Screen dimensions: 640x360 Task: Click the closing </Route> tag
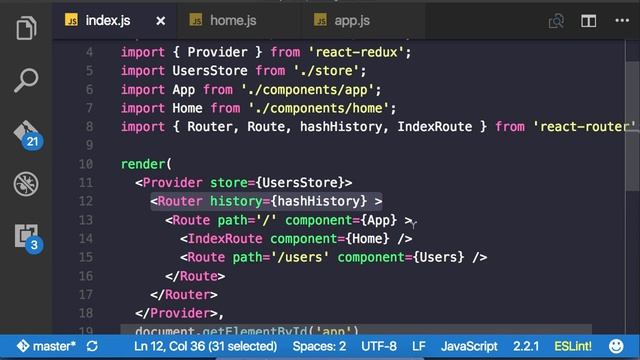click(x=195, y=276)
